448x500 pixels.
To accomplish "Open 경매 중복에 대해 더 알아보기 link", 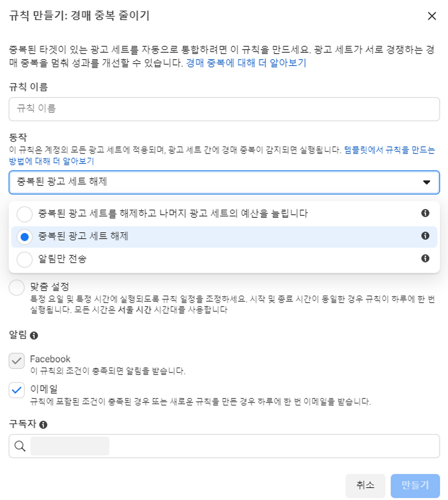I will pyautogui.click(x=246, y=63).
